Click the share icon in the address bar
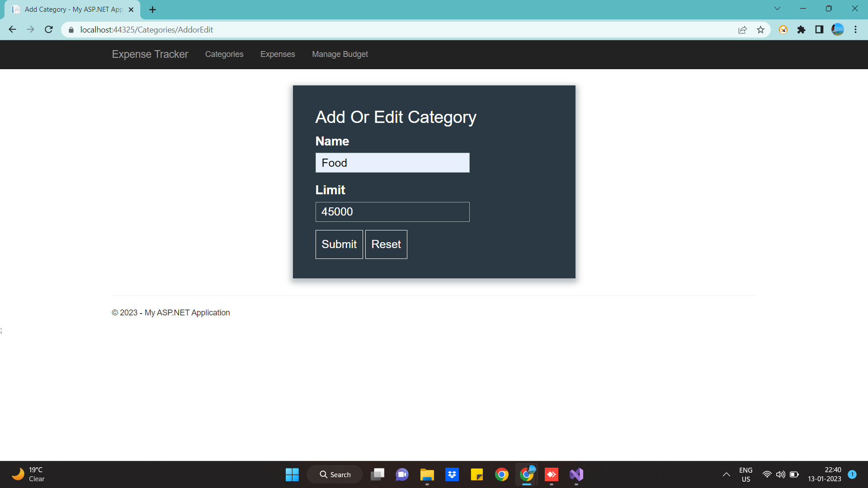 [743, 29]
